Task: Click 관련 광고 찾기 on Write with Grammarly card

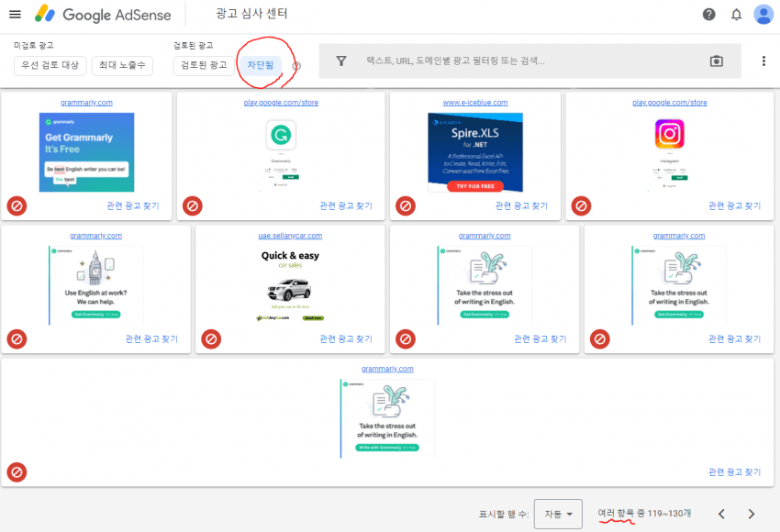Action: click(734, 472)
